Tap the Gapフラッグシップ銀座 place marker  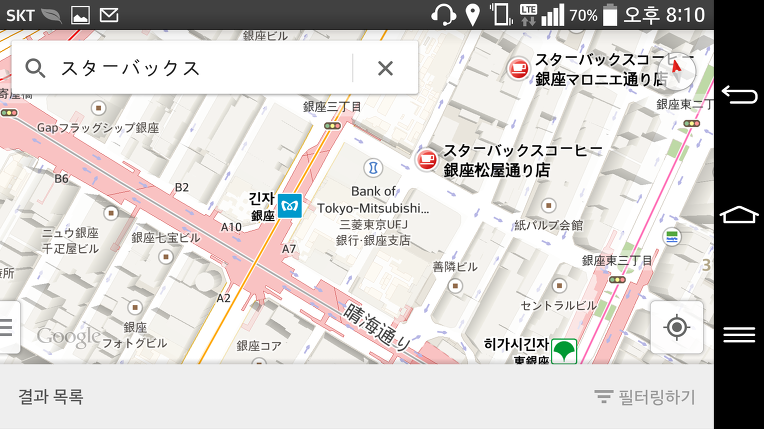(x=99, y=108)
